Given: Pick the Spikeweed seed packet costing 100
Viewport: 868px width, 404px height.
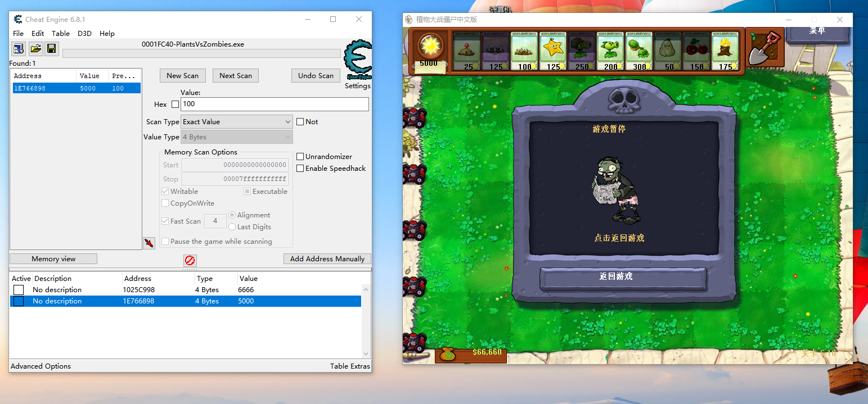Looking at the screenshot, I should point(524,51).
